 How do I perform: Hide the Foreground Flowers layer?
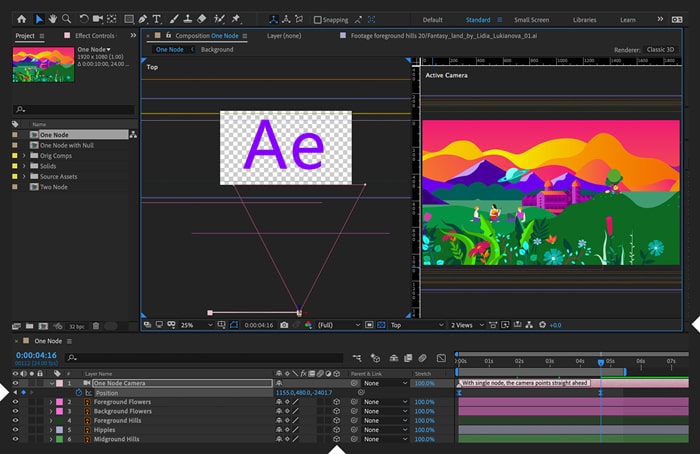(16, 402)
